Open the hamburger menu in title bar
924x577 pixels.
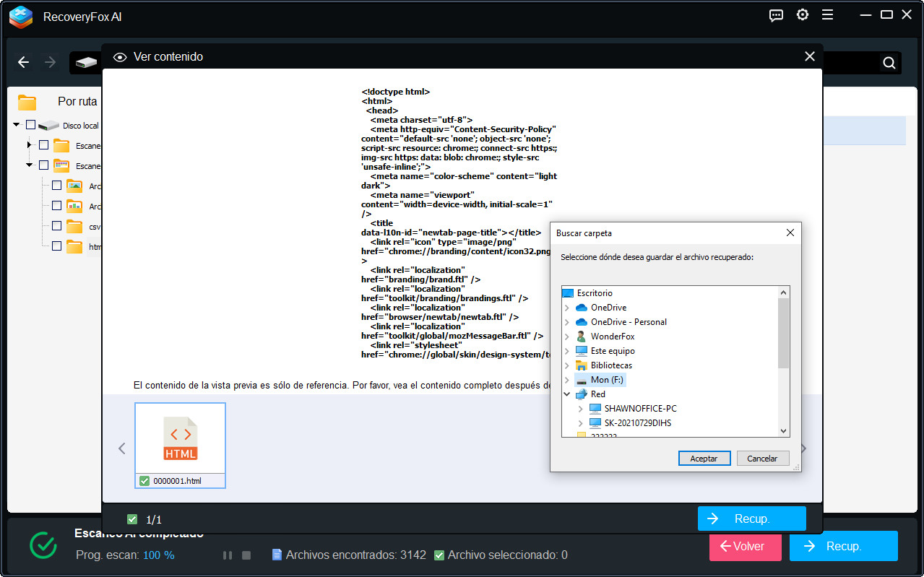click(827, 15)
